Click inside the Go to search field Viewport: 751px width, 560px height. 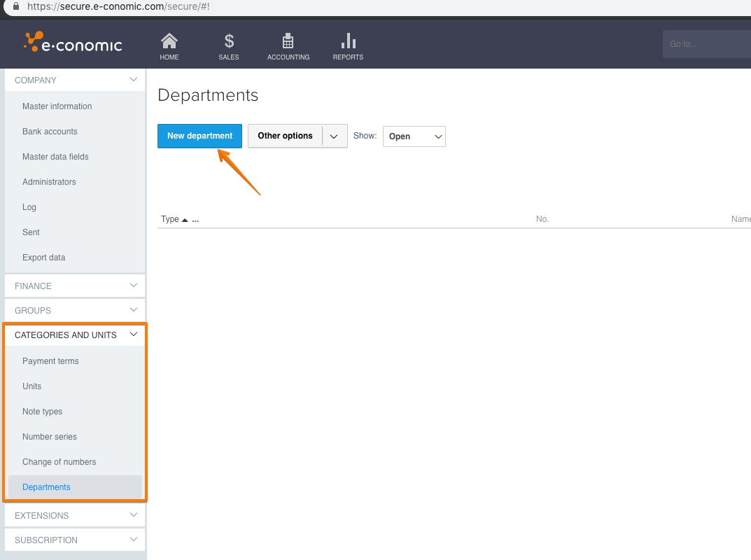click(x=706, y=43)
